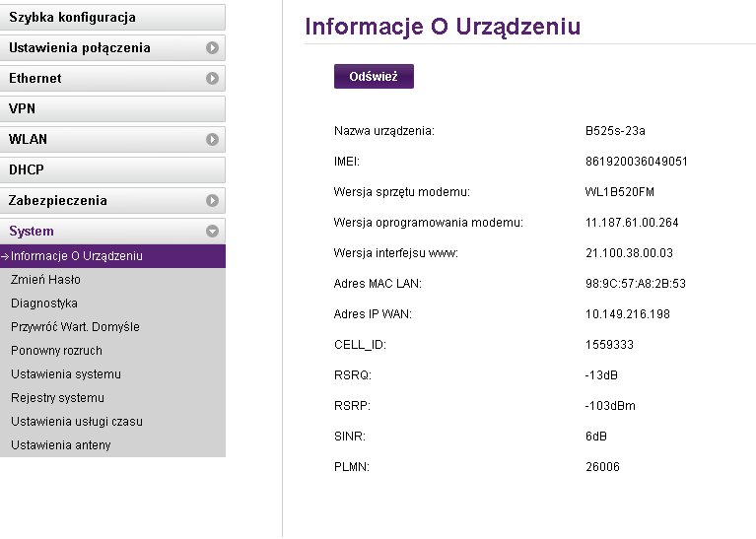
Task: Open Diagnostyka submenu item
Action: 44,303
